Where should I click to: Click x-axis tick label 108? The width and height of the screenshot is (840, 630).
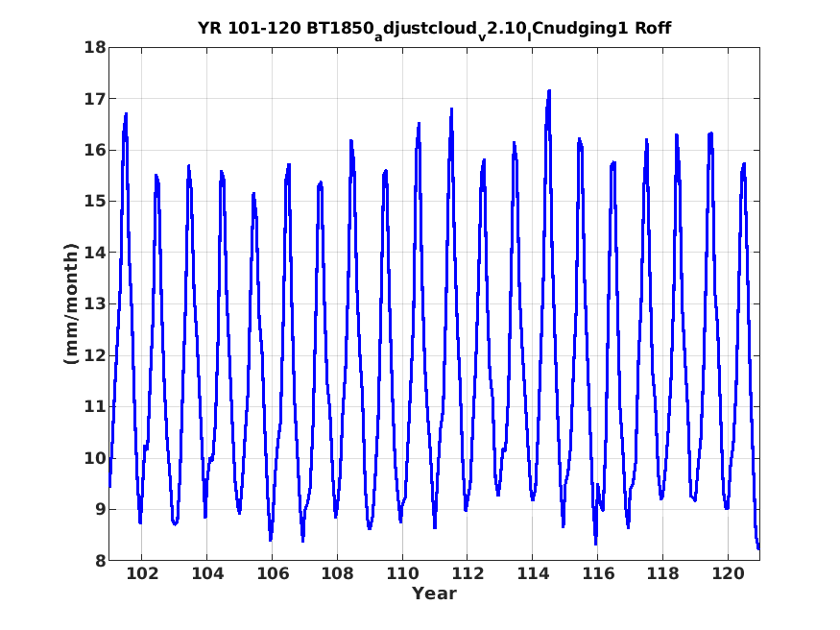(337, 573)
